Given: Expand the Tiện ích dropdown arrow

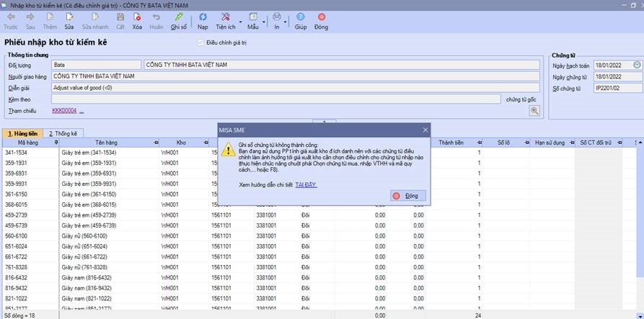Looking at the screenshot, I should pos(241,21).
